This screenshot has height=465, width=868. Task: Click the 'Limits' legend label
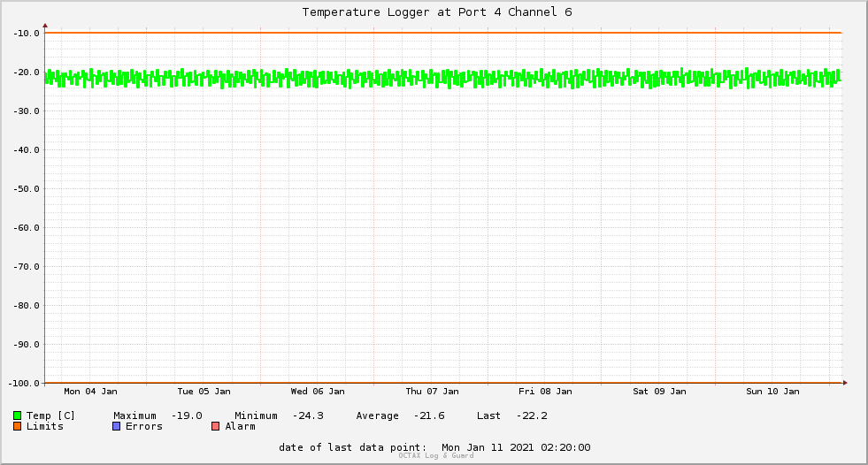[x=45, y=426]
